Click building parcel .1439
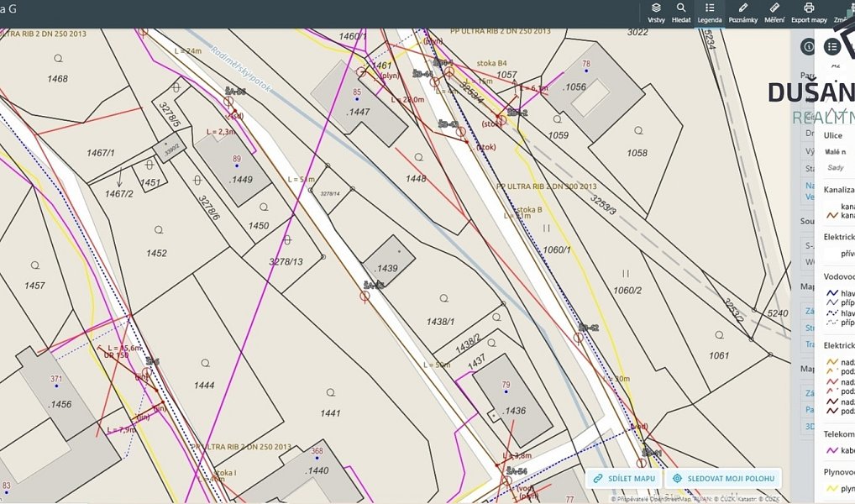 (x=386, y=268)
